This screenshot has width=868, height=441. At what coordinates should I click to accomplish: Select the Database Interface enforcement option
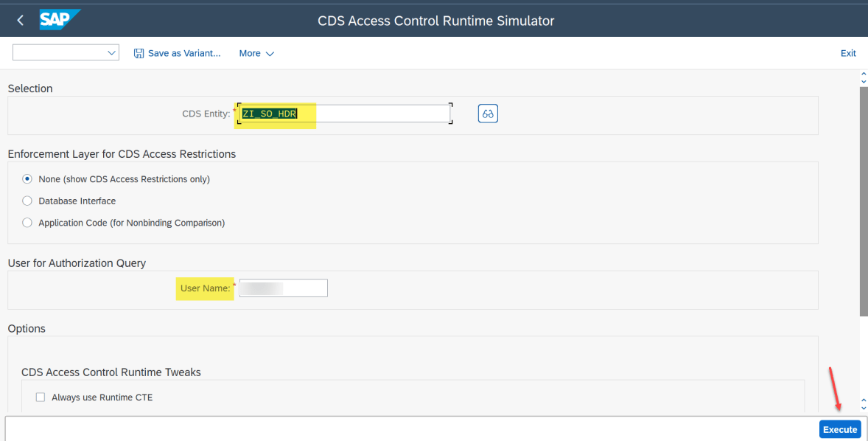27,201
